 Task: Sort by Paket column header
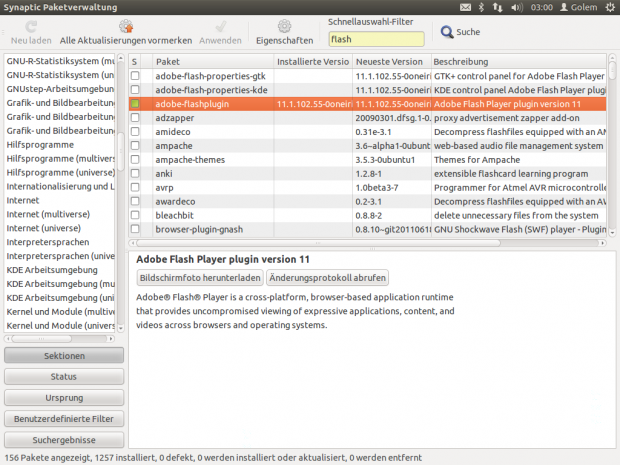tap(213, 62)
